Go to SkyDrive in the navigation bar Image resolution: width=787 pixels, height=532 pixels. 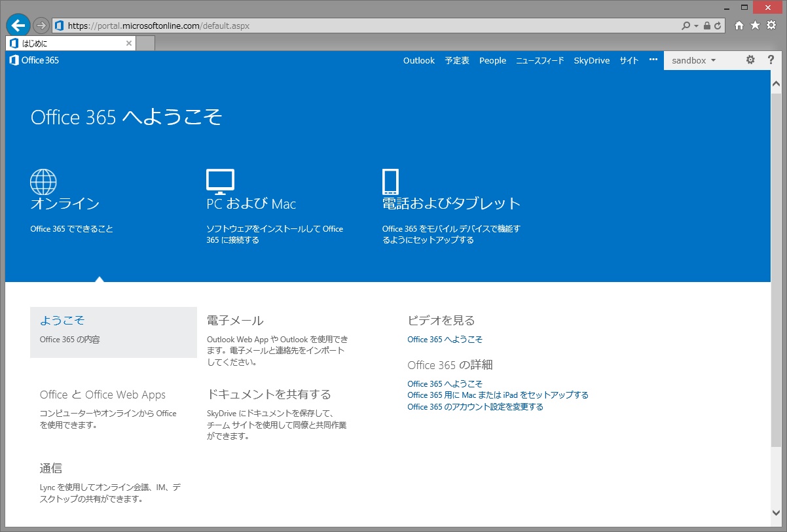click(x=591, y=60)
